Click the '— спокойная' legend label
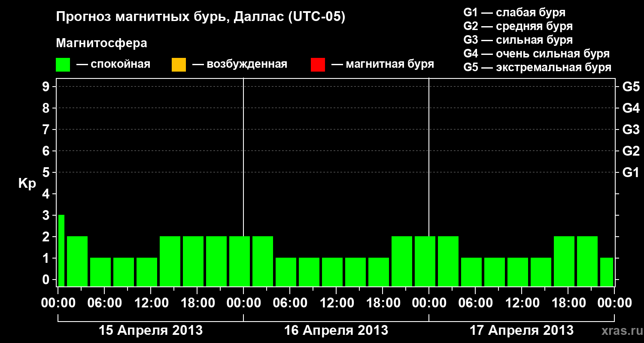This screenshot has width=644, height=343. [113, 64]
